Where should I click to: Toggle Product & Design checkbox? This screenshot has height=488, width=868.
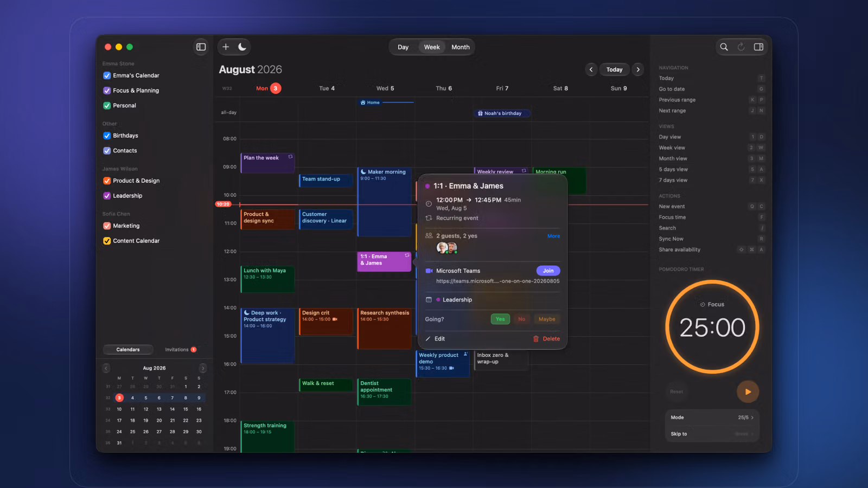tap(107, 181)
